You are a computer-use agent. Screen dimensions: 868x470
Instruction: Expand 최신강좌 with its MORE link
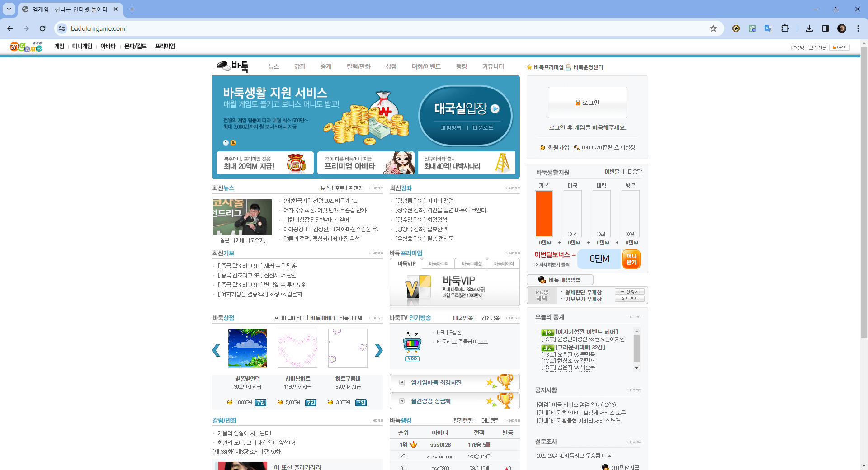point(513,188)
